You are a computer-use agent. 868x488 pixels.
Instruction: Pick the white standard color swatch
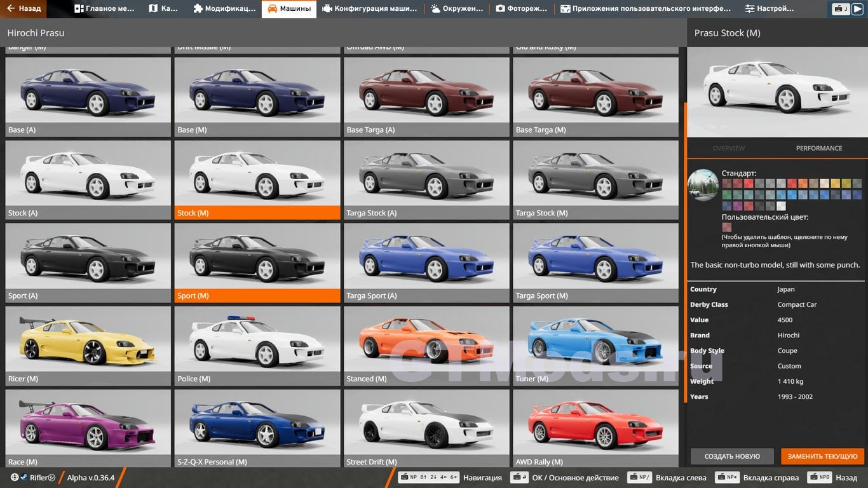pyautogui.click(x=781, y=206)
